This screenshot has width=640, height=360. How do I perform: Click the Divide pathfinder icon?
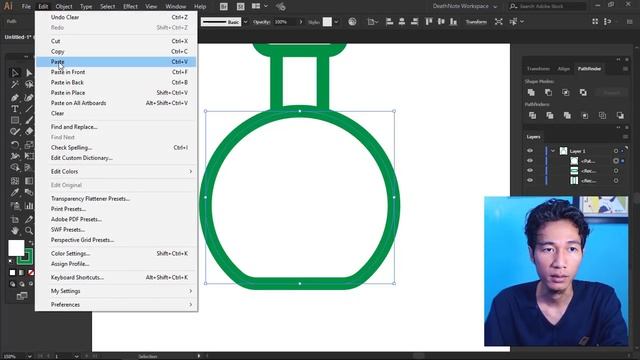[532, 116]
